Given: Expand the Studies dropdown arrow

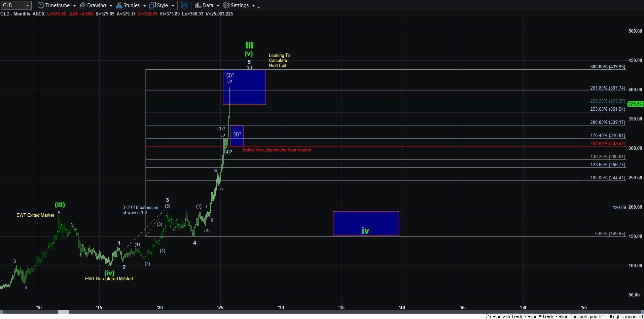Looking at the screenshot, I should tap(144, 6).
